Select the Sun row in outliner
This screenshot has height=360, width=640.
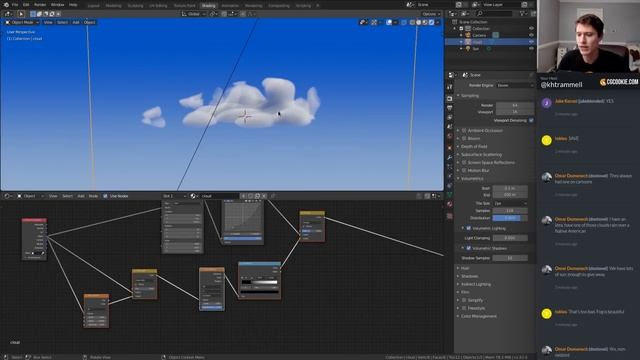click(x=490, y=49)
